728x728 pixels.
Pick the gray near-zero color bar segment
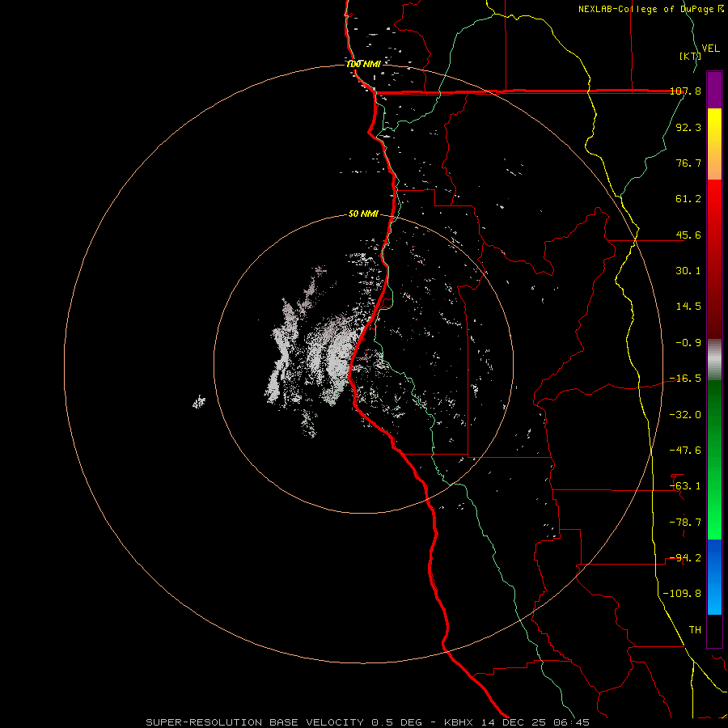click(714, 360)
